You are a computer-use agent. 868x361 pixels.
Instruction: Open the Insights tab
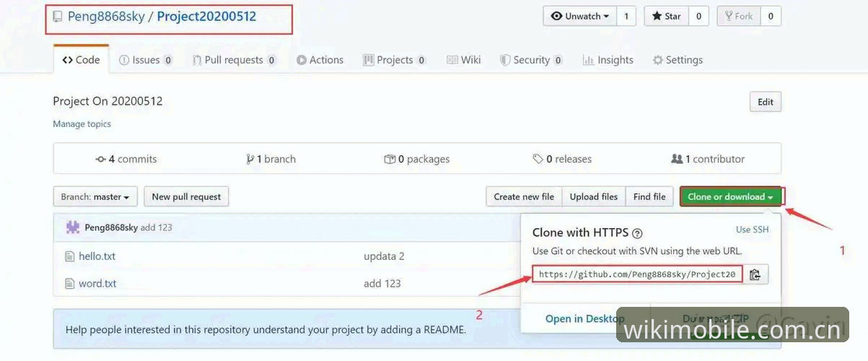click(x=608, y=60)
